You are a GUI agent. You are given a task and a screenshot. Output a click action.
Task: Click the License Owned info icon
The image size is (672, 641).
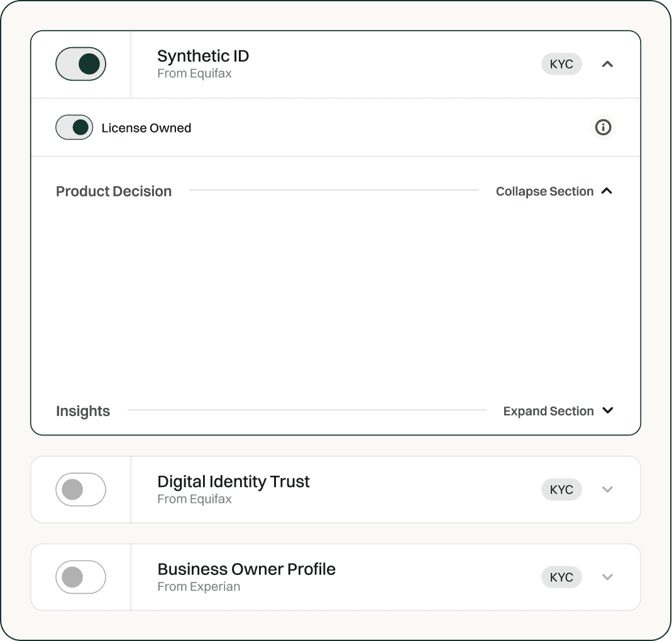tap(603, 128)
